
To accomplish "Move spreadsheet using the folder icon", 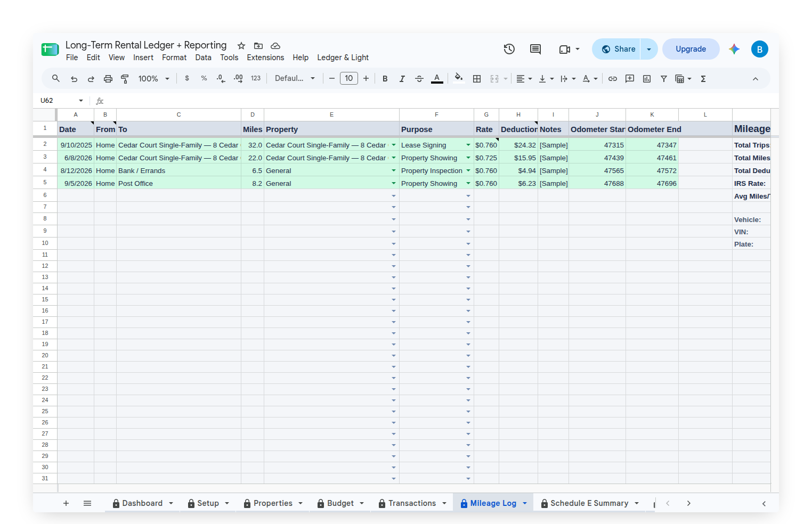I will pos(258,46).
